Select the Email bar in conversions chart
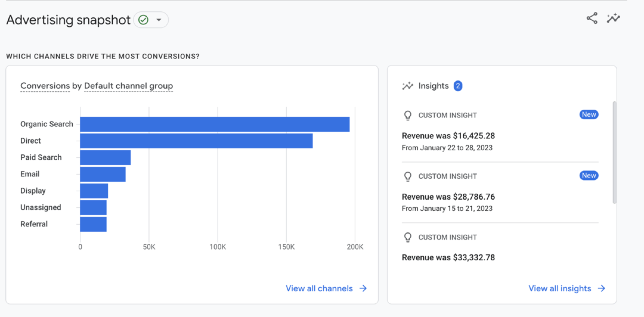Image resolution: width=644 pixels, height=317 pixels. 103,174
